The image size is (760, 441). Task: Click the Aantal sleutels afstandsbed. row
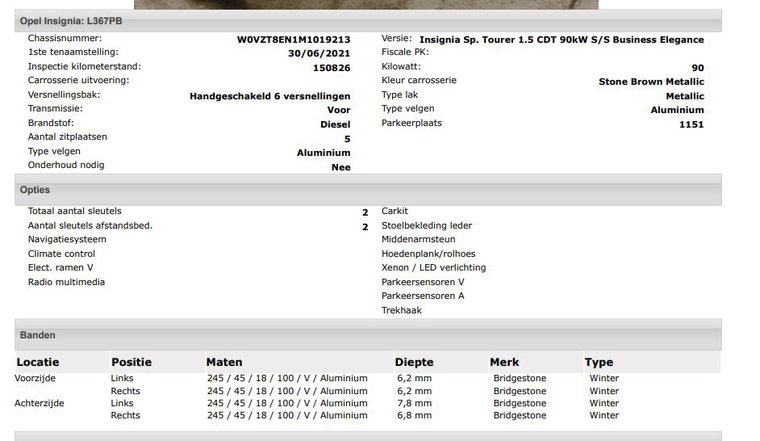198,226
